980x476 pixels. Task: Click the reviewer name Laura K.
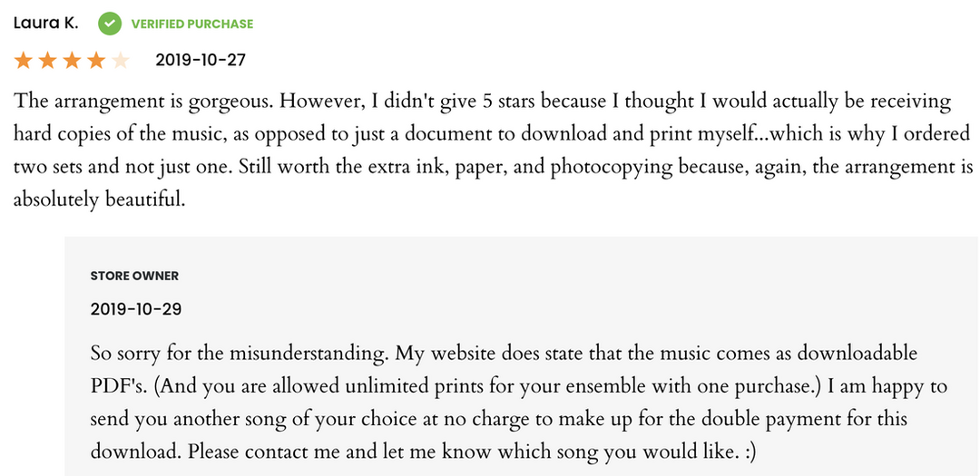click(46, 23)
